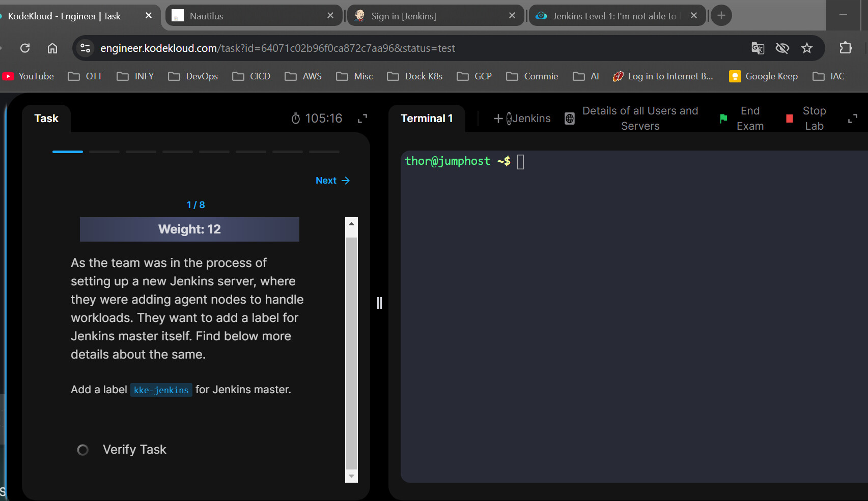
Task: Open the browser extensions puzzle icon
Action: coord(846,48)
